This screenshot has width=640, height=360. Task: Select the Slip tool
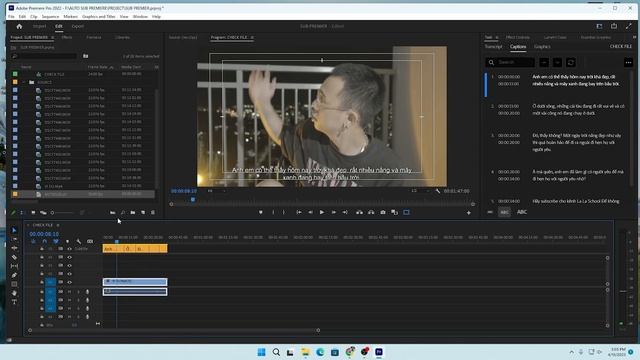(14, 266)
